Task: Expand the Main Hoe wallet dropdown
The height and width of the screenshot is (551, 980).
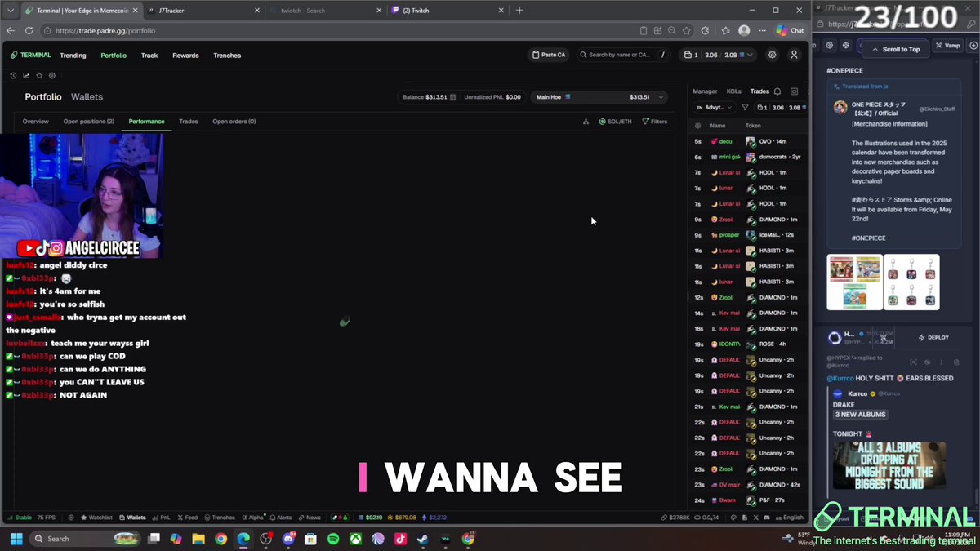Action: tap(599, 96)
